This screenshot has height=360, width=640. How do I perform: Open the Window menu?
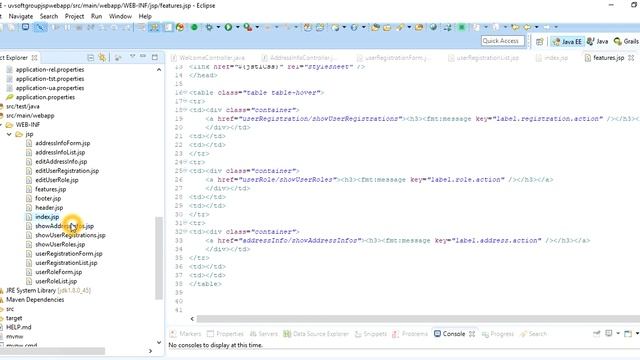[120, 16]
